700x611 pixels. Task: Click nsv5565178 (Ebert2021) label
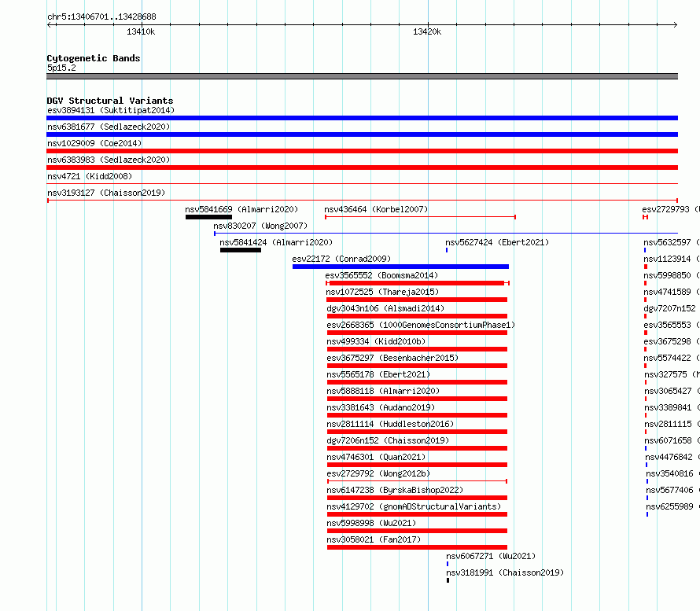tap(378, 374)
